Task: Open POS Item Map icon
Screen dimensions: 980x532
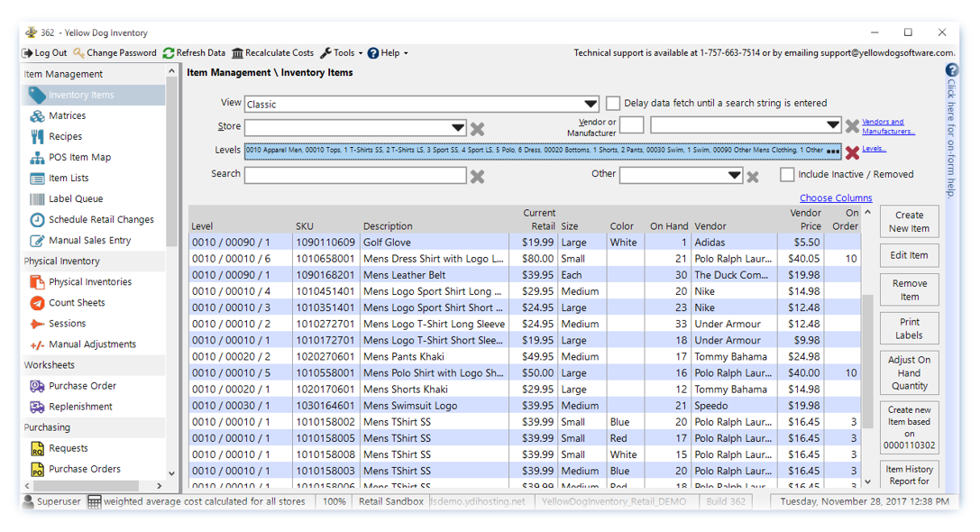Action: pos(38,158)
